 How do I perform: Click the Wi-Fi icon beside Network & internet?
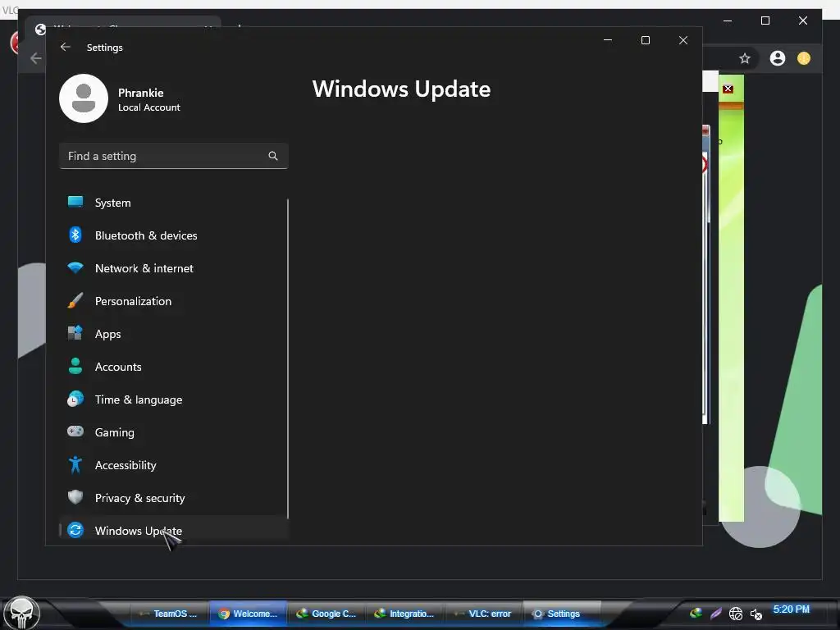click(x=75, y=267)
